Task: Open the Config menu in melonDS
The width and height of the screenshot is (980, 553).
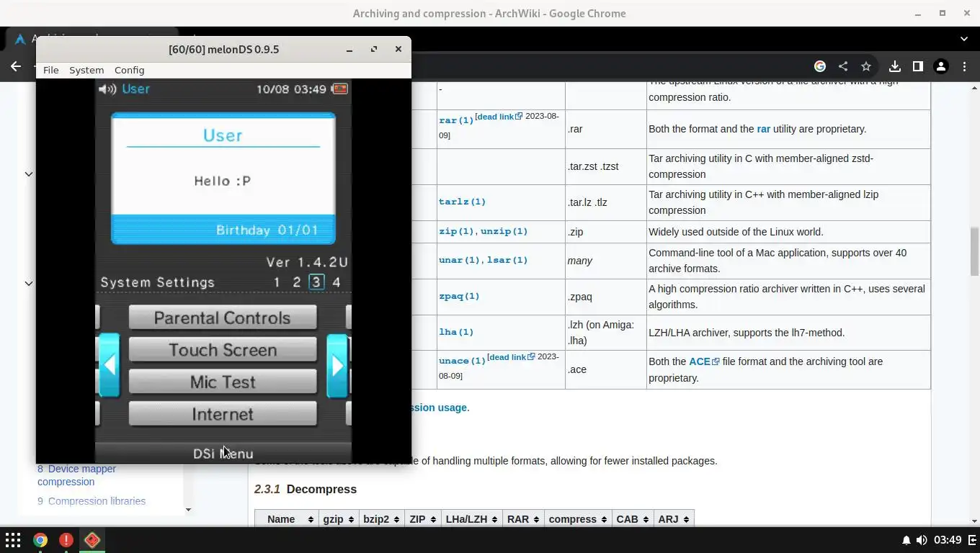Action: click(x=129, y=70)
